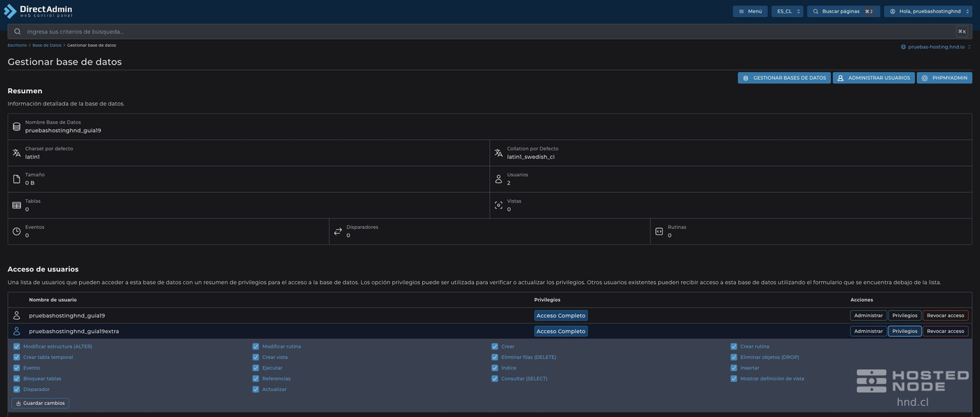Click the collation icon beside Collation por Defecto

tap(498, 153)
